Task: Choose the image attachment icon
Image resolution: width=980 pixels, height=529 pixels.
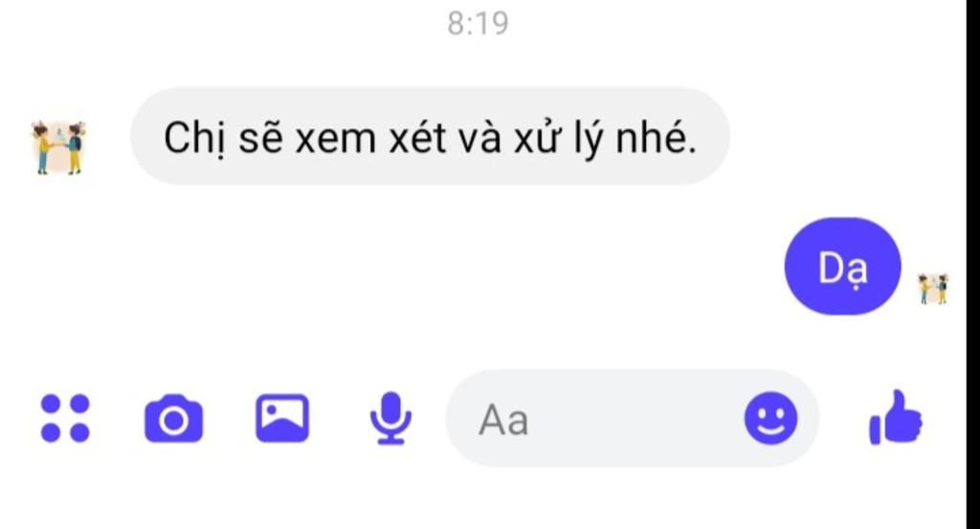Action: tap(282, 418)
